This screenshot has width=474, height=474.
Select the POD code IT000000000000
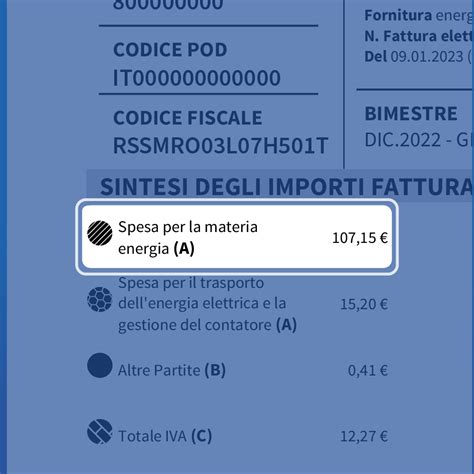pos(197,78)
